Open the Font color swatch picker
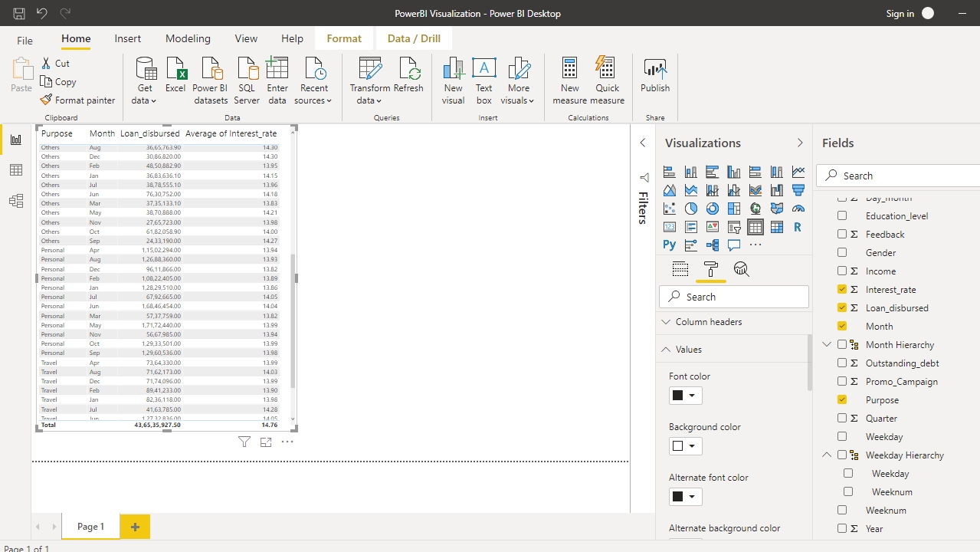Viewport: 980px width, 552px height. [x=685, y=396]
